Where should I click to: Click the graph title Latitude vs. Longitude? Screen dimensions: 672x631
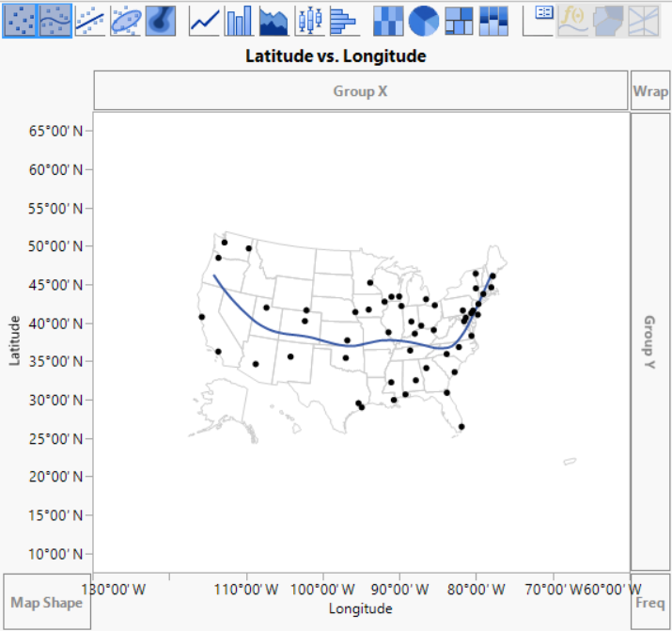[336, 56]
